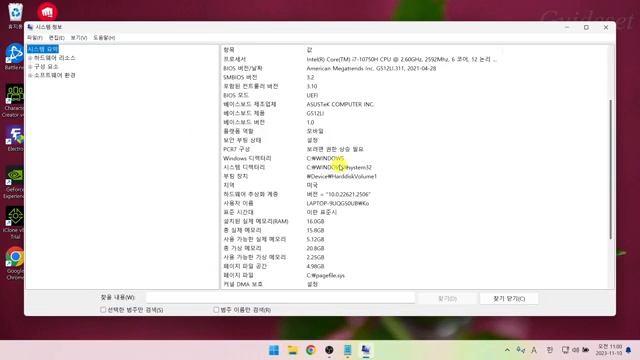
Task: Switch to OBS Studio in the taskbar
Action: point(329,350)
